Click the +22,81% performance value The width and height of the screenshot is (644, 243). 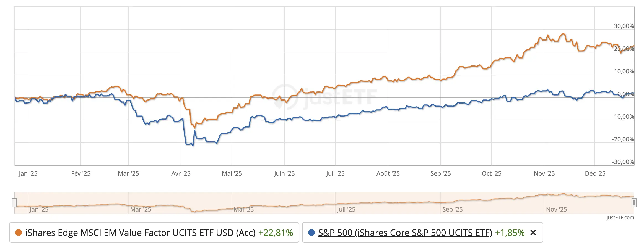276,233
